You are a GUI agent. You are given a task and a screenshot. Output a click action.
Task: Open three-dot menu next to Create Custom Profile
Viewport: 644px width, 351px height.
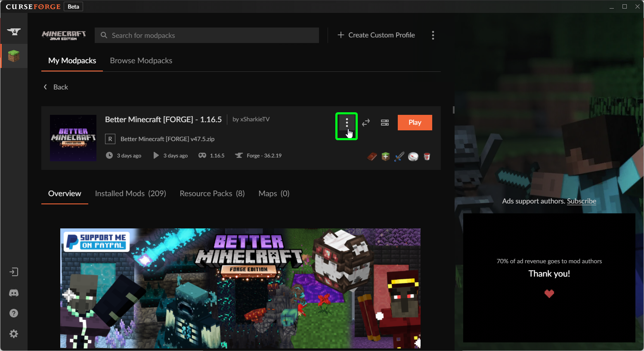click(433, 35)
